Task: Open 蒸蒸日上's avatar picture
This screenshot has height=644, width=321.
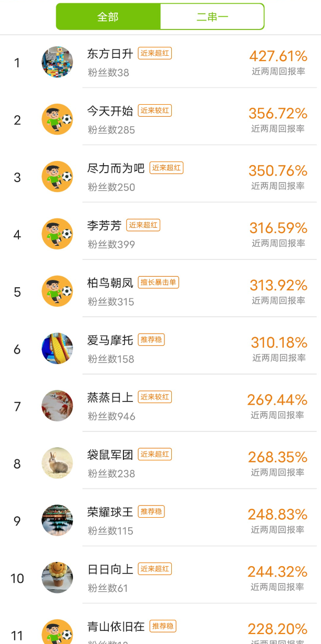Action: point(57,406)
